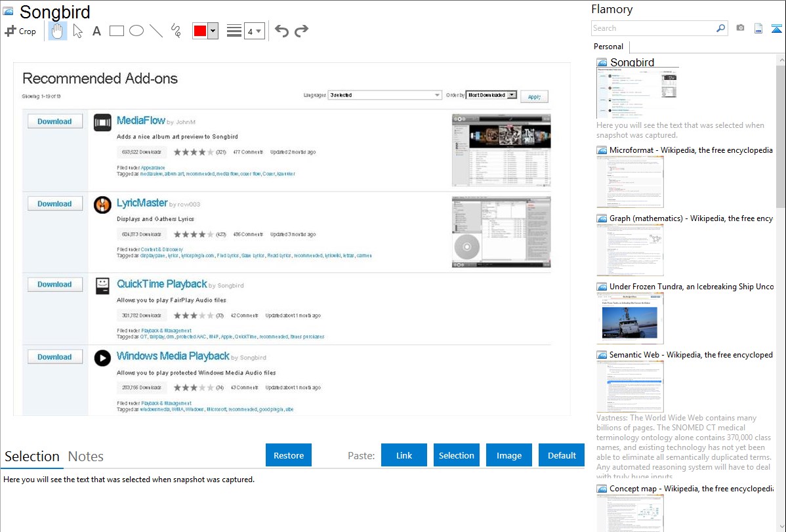Click the Graph (mathematics) entry title
This screenshot has width=786, height=532.
point(691,218)
